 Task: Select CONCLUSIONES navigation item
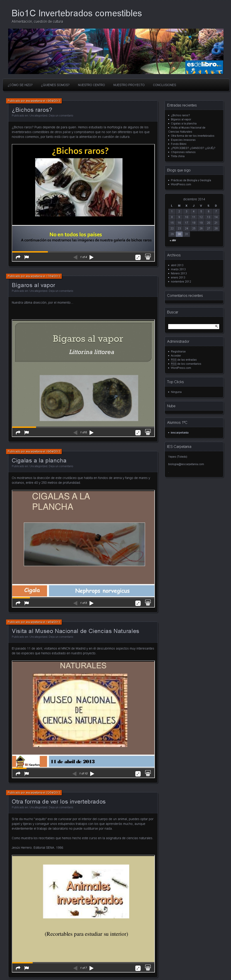point(165,85)
